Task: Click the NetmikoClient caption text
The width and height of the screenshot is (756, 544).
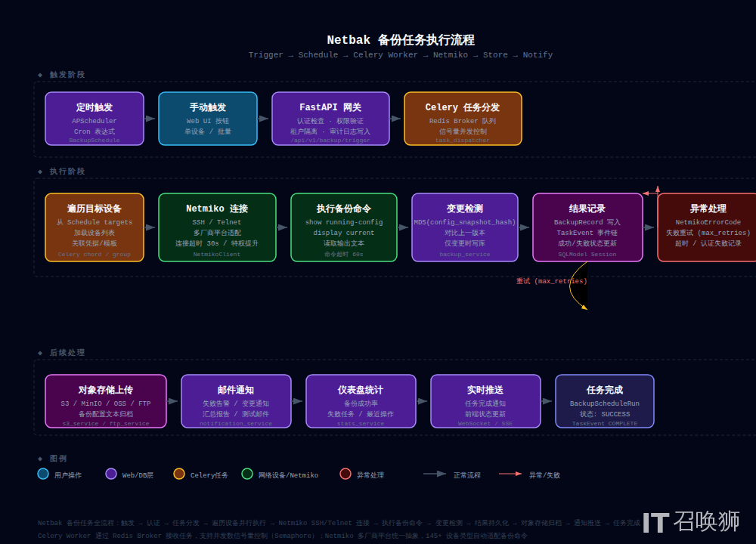Action: (217, 255)
